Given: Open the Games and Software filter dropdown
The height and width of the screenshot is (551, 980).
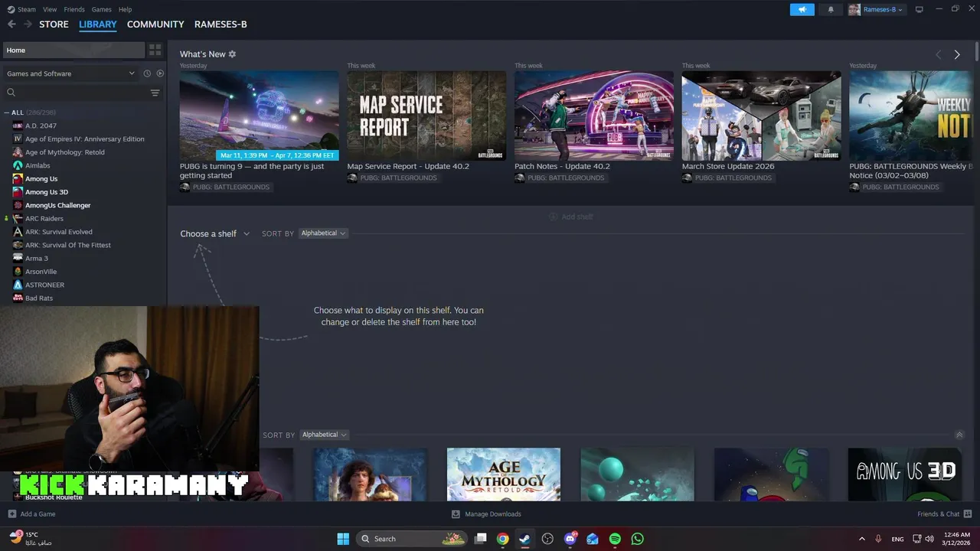Looking at the screenshot, I should tap(70, 73).
